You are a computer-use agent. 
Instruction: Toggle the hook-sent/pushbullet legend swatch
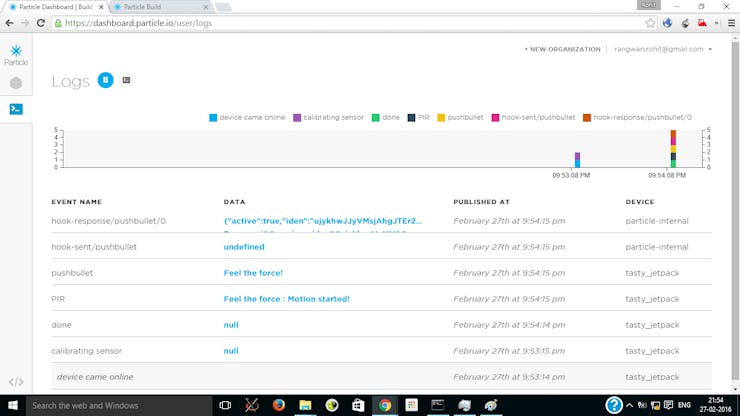coord(495,118)
